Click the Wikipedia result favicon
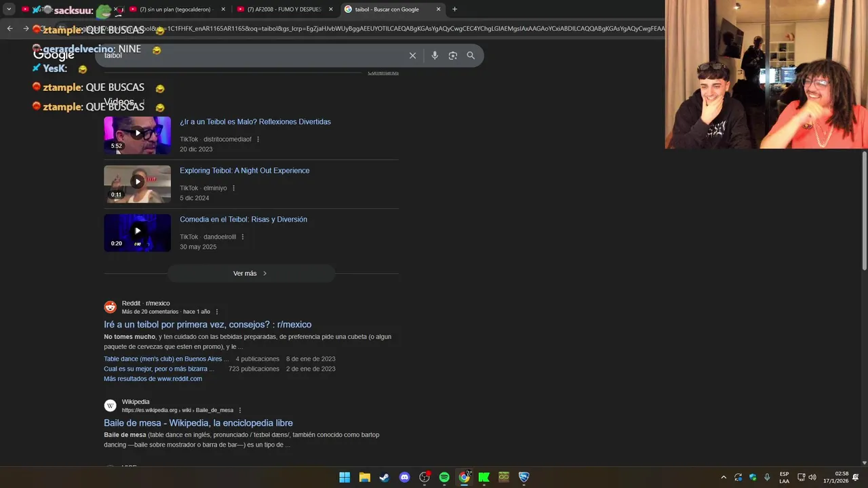 (110, 405)
